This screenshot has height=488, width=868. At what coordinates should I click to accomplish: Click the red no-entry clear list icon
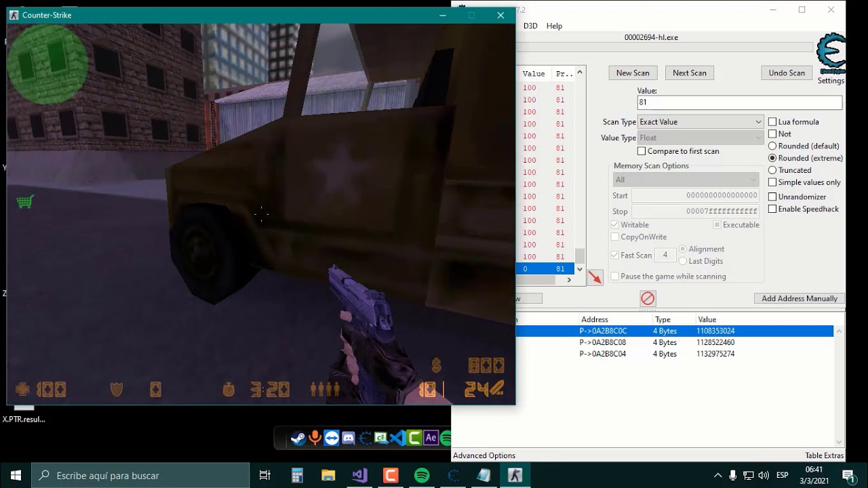[648, 298]
